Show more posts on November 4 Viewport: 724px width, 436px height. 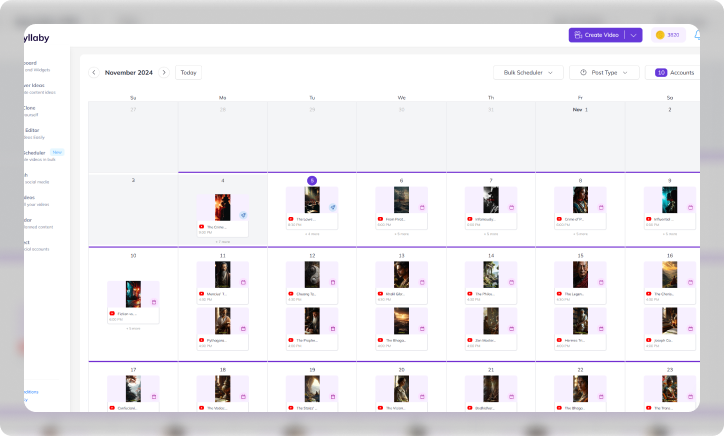coord(223,241)
